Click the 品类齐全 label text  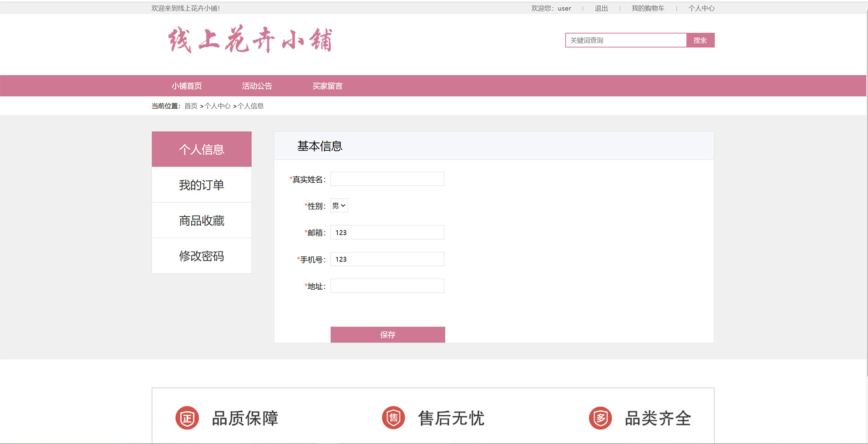pos(658,418)
